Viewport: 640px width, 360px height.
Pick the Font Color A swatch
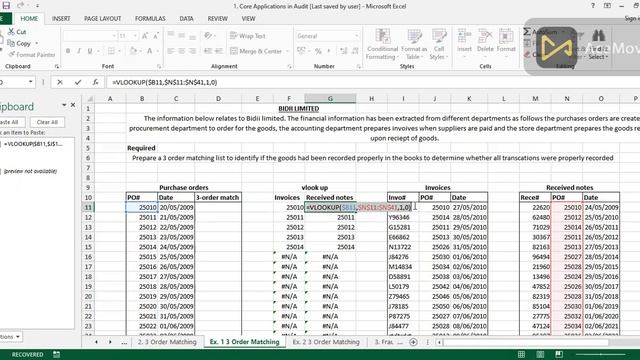coord(149,51)
